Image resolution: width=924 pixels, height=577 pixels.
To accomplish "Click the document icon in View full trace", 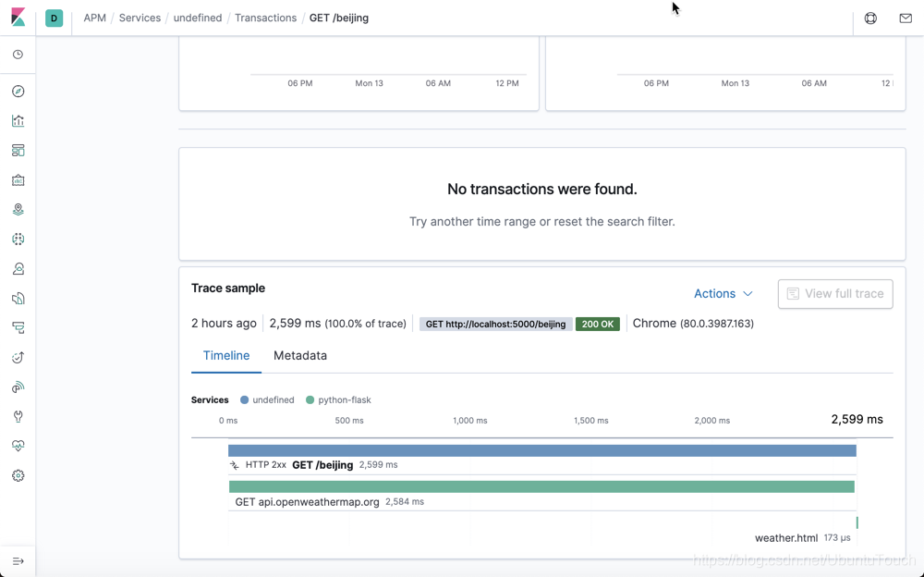I will point(793,294).
